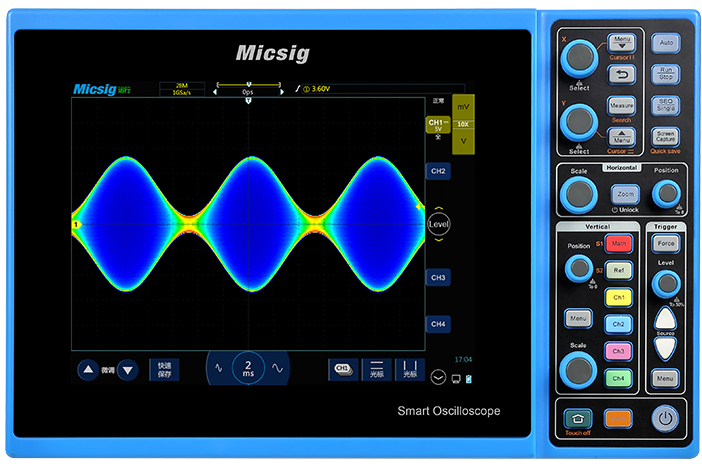The height and width of the screenshot is (466, 702).
Task: Tap the 10X probe attenuation setting
Action: click(463, 124)
